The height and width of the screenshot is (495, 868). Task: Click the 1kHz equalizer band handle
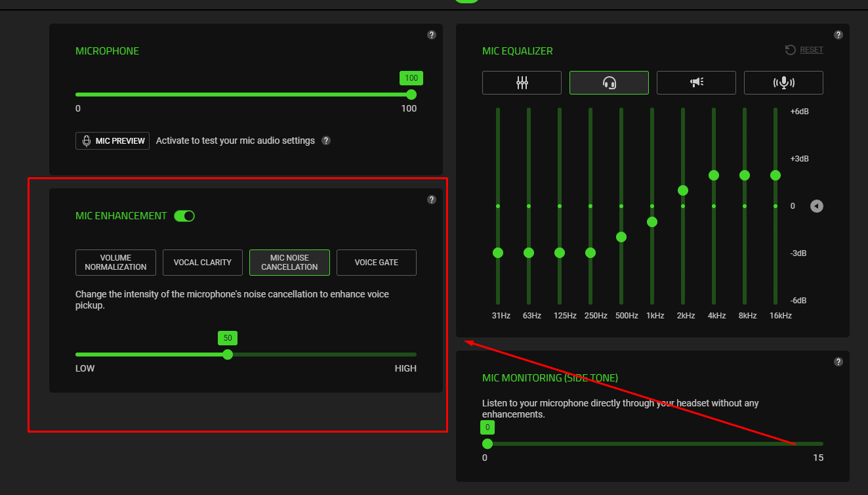point(652,222)
